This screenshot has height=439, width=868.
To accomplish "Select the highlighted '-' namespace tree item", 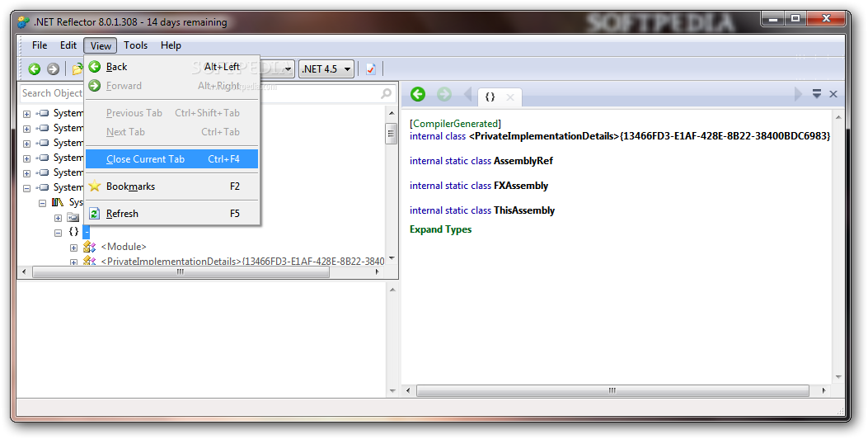I will 87,232.
